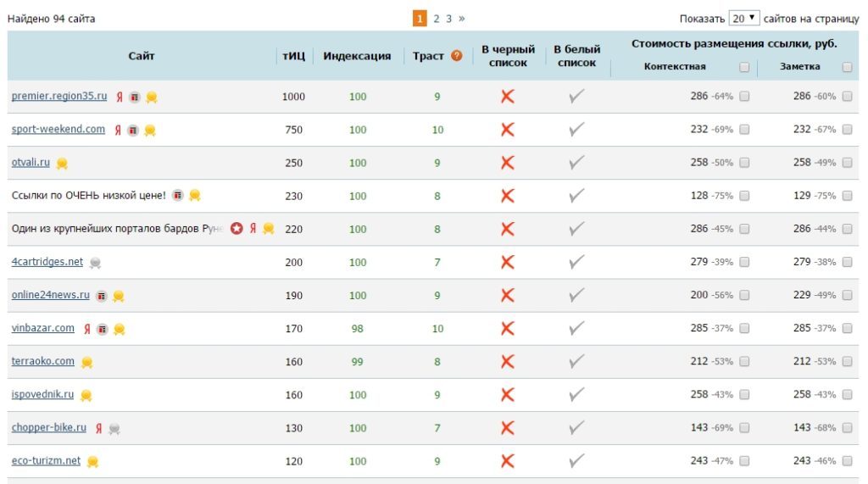The height and width of the screenshot is (484, 868).
Task: Click indexation value 98 for vinbazar.com
Action: 358,328
